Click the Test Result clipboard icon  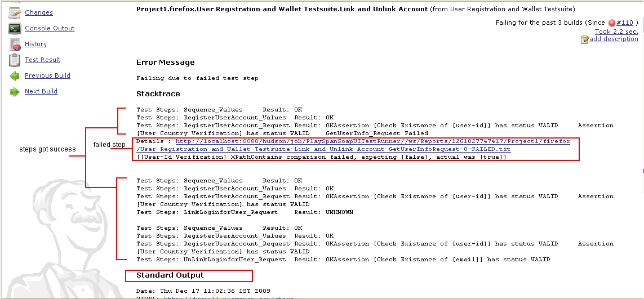15,60
